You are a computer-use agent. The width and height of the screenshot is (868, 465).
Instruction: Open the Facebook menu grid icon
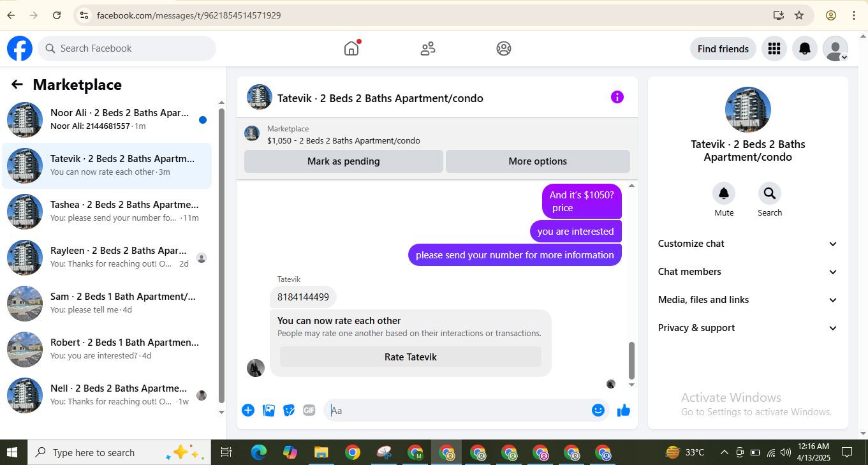774,48
